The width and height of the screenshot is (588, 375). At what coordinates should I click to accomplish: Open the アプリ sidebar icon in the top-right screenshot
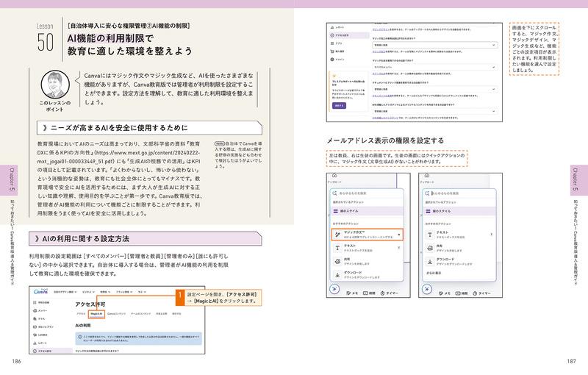(x=332, y=43)
